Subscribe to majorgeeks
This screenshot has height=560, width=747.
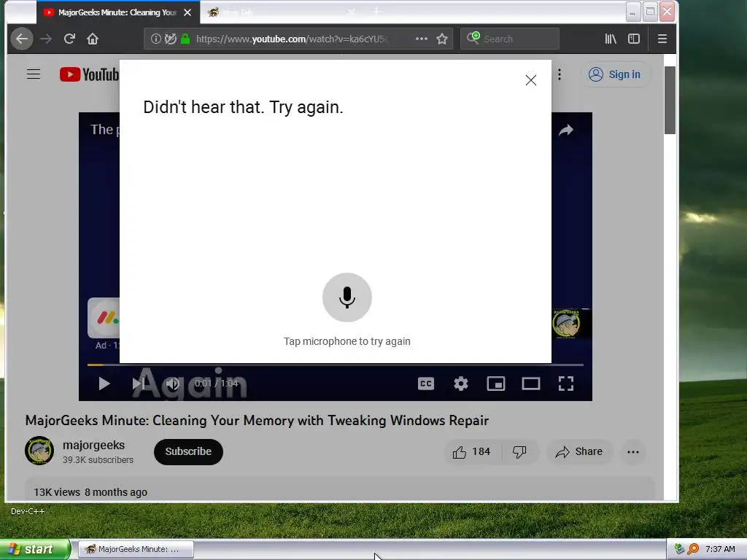click(x=188, y=451)
